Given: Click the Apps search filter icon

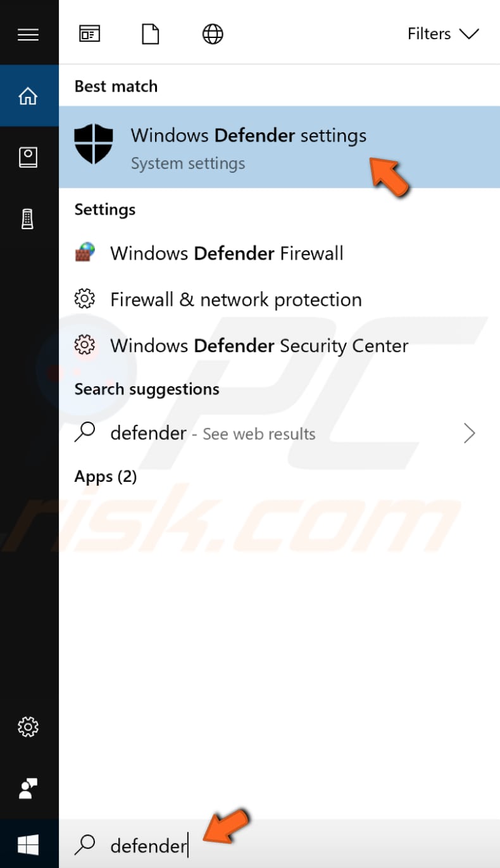Looking at the screenshot, I should point(89,34).
